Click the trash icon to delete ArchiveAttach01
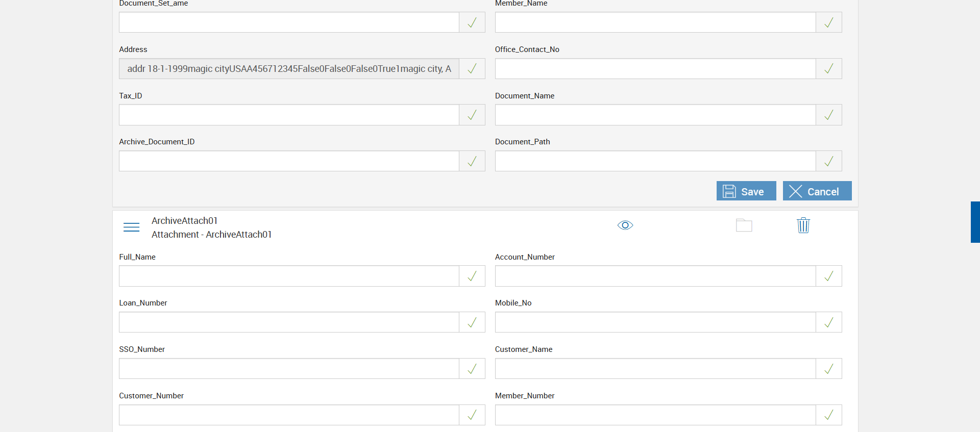 tap(803, 225)
